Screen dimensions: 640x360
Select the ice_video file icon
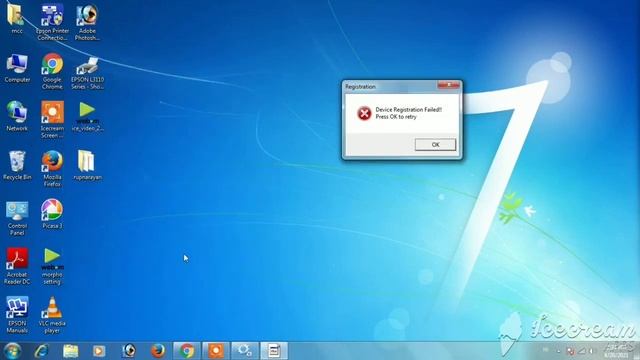[87, 116]
